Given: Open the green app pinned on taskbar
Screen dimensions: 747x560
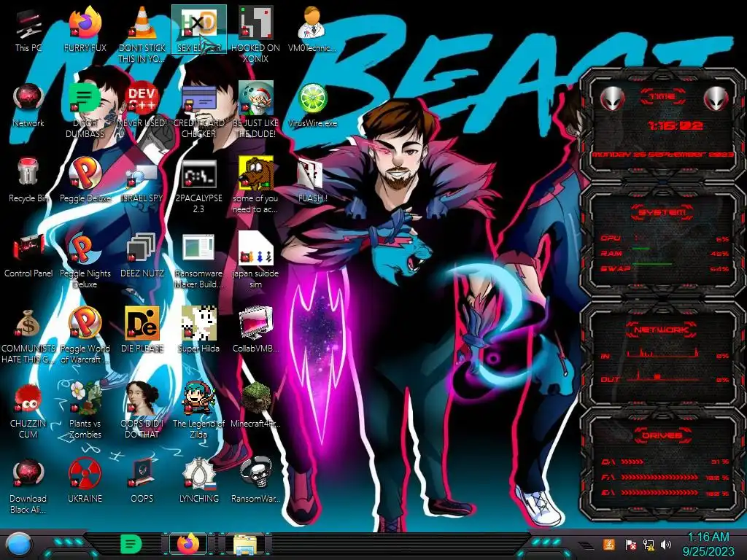Looking at the screenshot, I should click(131, 544).
